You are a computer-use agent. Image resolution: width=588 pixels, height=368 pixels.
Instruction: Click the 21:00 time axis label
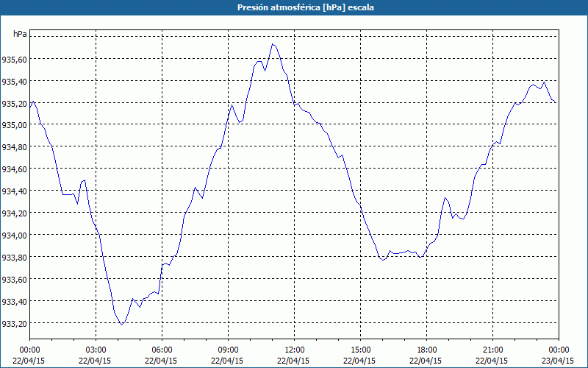(492, 350)
